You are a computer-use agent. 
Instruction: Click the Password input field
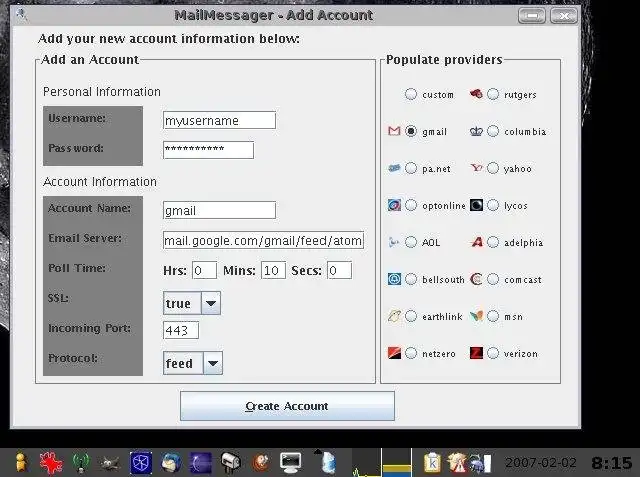(x=208, y=150)
